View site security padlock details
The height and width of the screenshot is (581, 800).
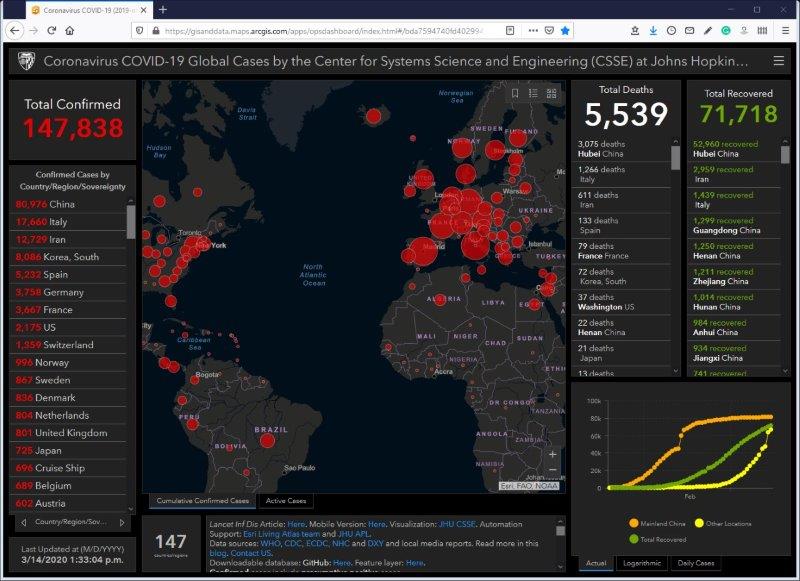tap(156, 31)
